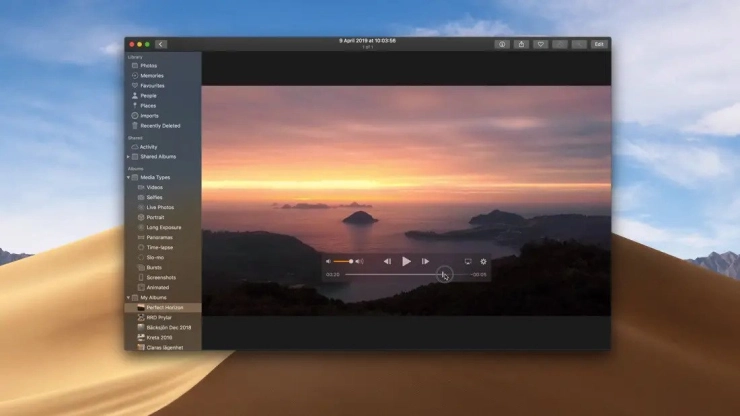Collapse the My Albums section
740x416 pixels.
(x=128, y=298)
